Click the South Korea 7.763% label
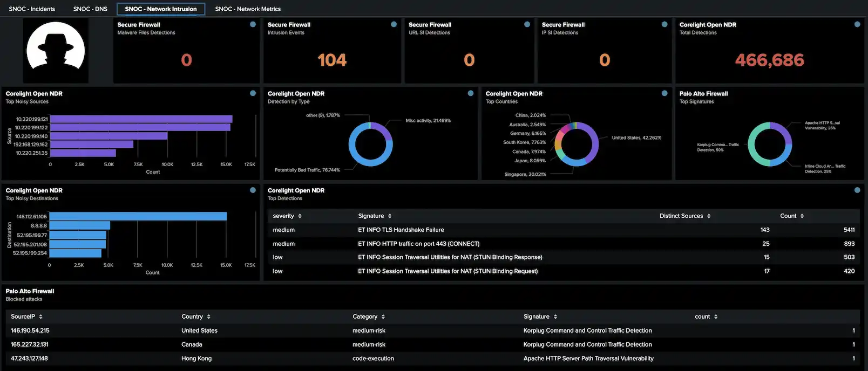Screen dimensions: 868x371 coord(525,142)
